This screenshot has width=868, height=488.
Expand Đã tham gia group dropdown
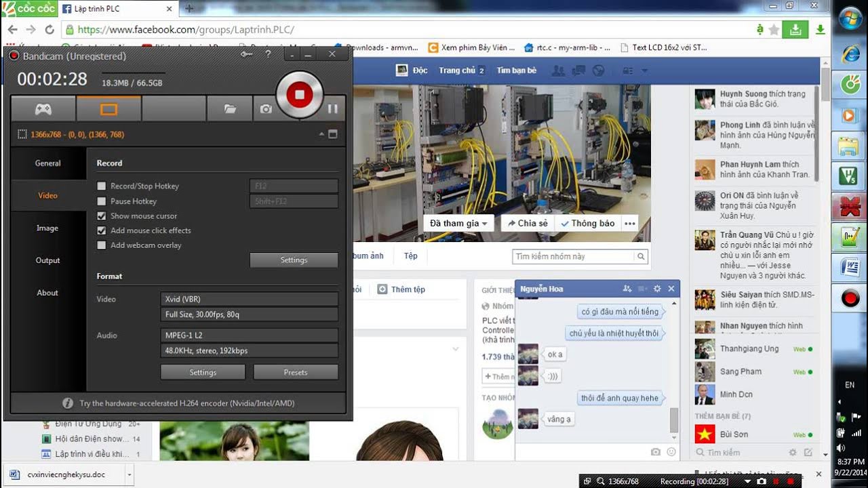[459, 223]
